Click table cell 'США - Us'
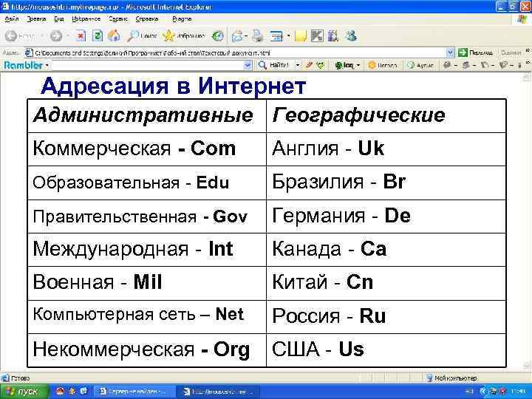 [386, 350]
